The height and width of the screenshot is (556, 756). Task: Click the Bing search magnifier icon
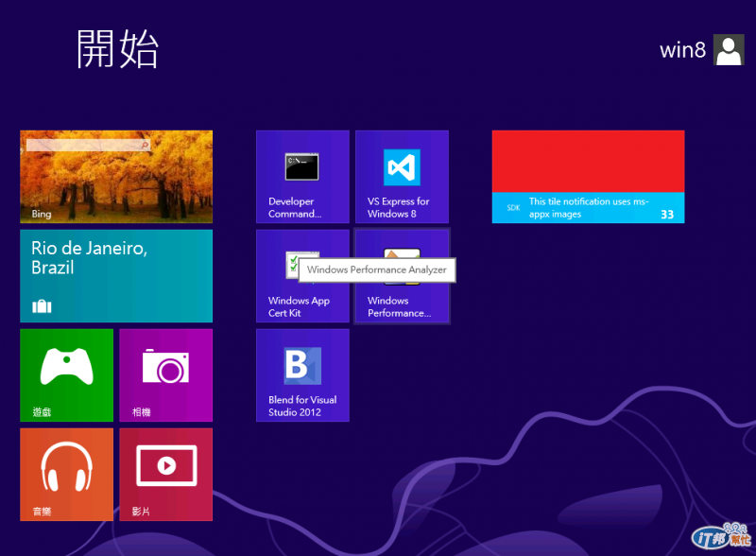pos(145,145)
